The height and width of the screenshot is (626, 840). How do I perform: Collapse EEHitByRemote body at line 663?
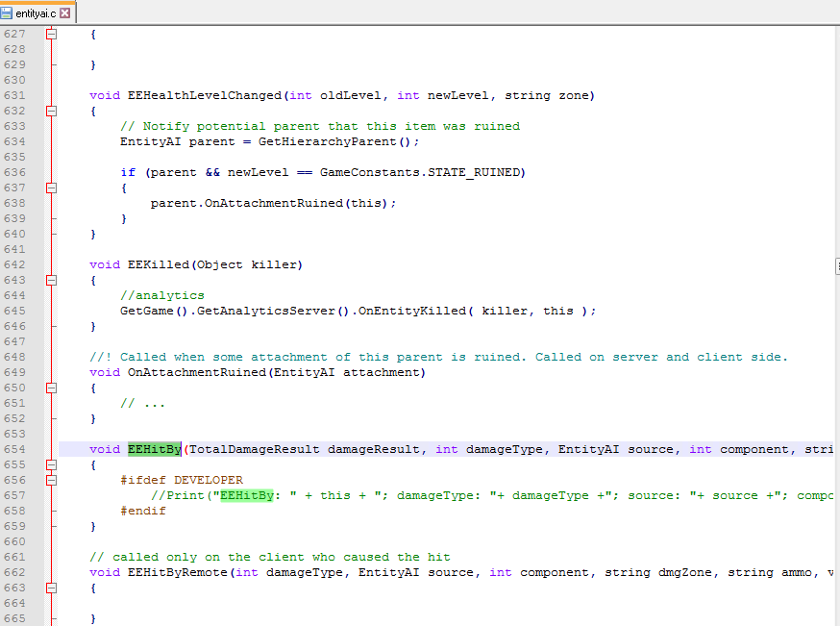click(52, 588)
